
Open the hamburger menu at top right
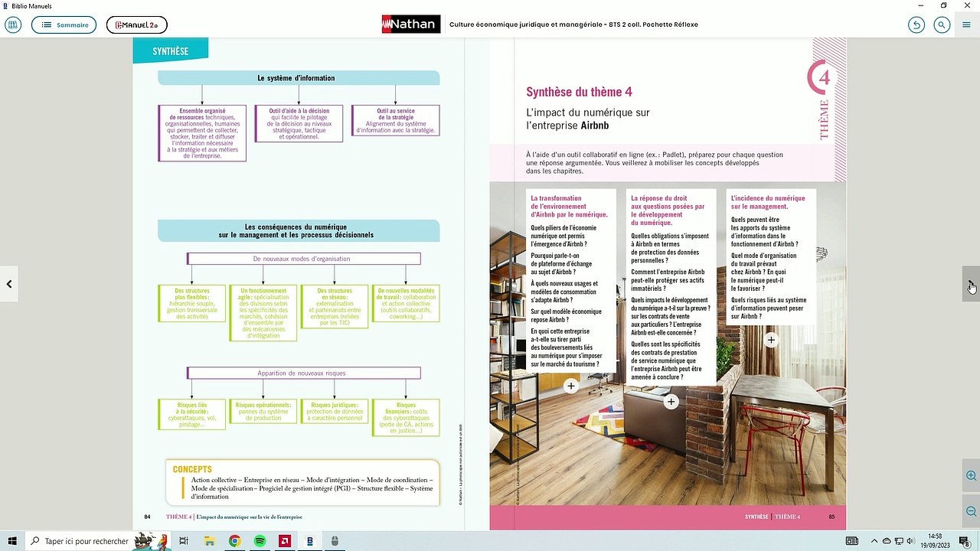coord(967,25)
